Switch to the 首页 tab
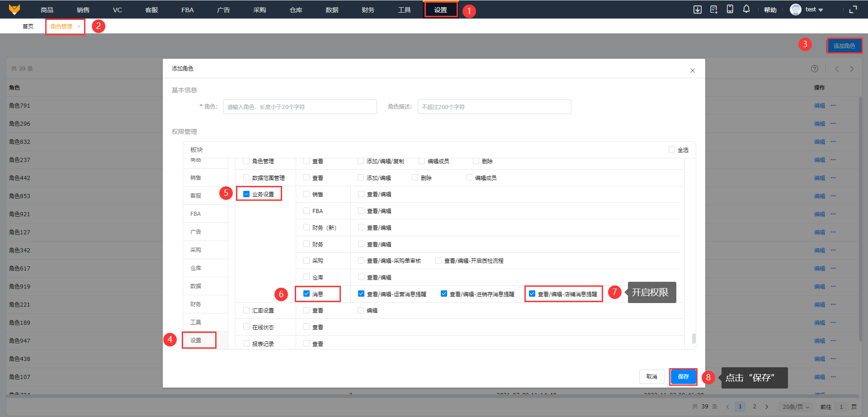The image size is (868, 417). click(28, 26)
